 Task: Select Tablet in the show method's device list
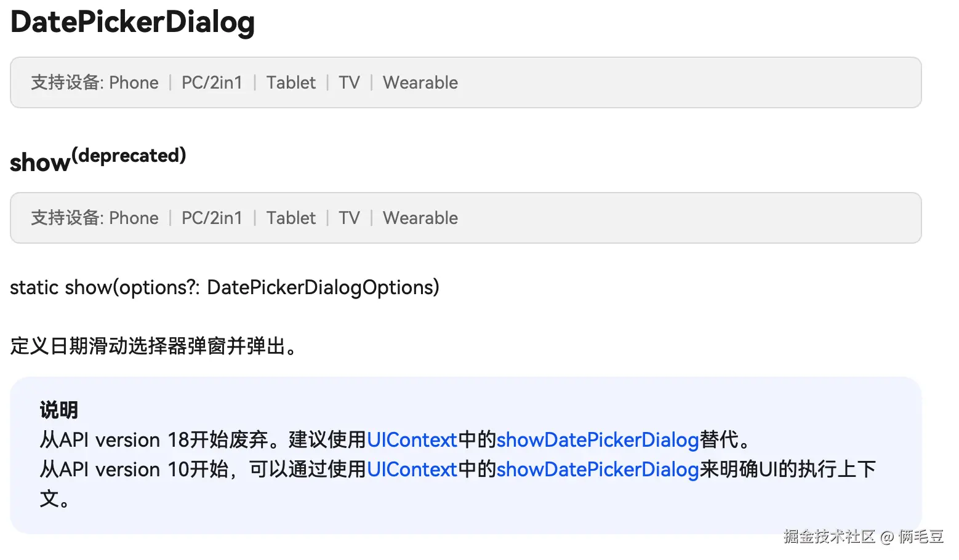[x=291, y=218]
